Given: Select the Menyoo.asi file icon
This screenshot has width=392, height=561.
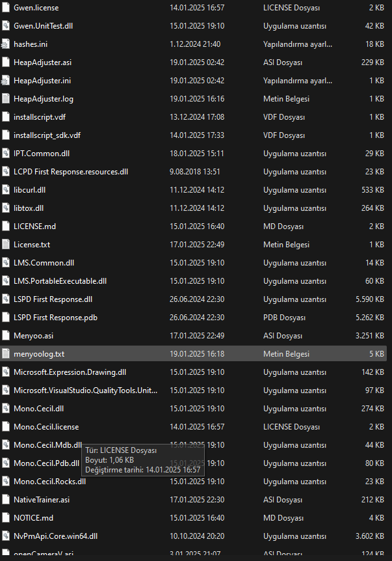Looking at the screenshot, I should (x=7, y=336).
